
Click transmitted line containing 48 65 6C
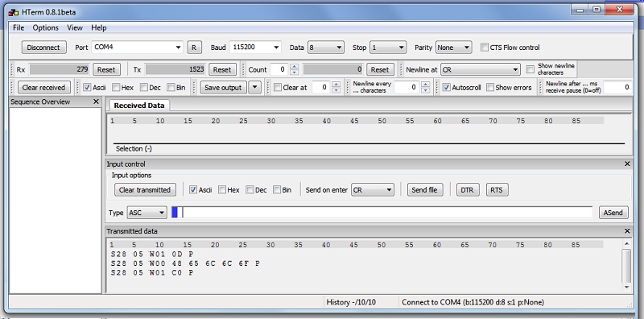click(185, 263)
